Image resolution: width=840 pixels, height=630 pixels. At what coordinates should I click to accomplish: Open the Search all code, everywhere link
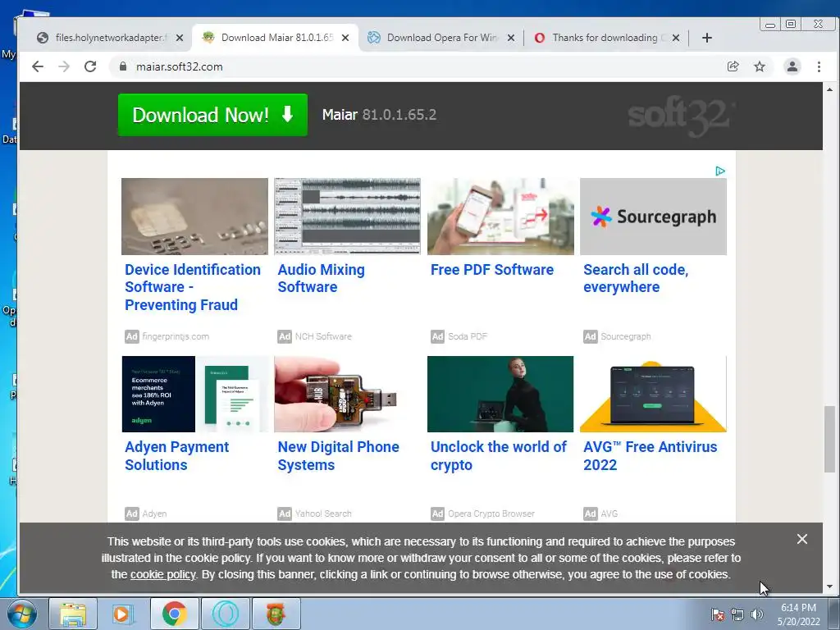coord(636,278)
